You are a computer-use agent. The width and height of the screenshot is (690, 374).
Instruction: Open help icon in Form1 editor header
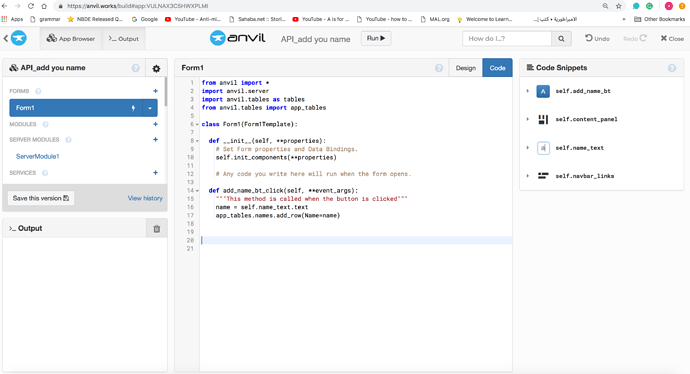[x=439, y=68]
